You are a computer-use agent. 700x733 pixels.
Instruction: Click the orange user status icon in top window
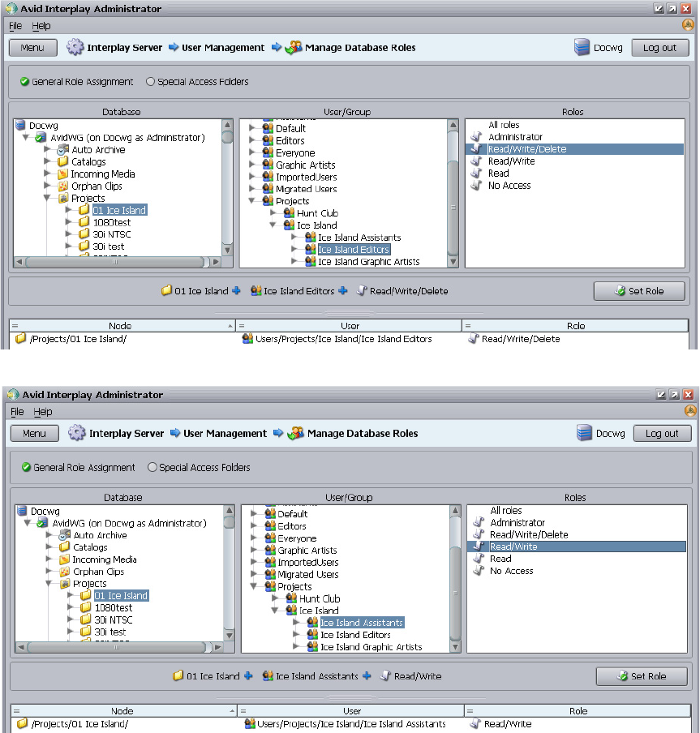[688, 25]
